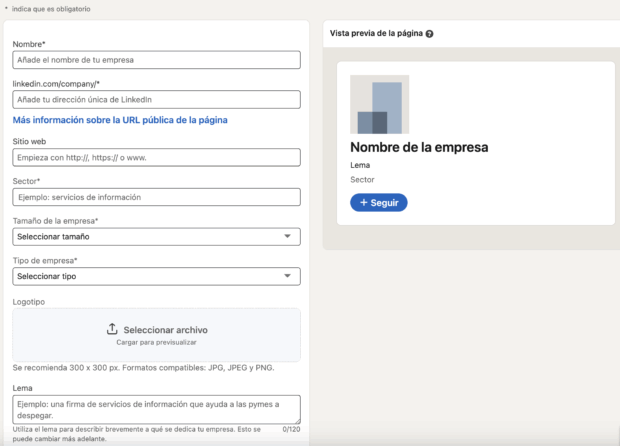620x446 pixels.
Task: Click the placeholder company logo in preview
Action: coord(379,105)
